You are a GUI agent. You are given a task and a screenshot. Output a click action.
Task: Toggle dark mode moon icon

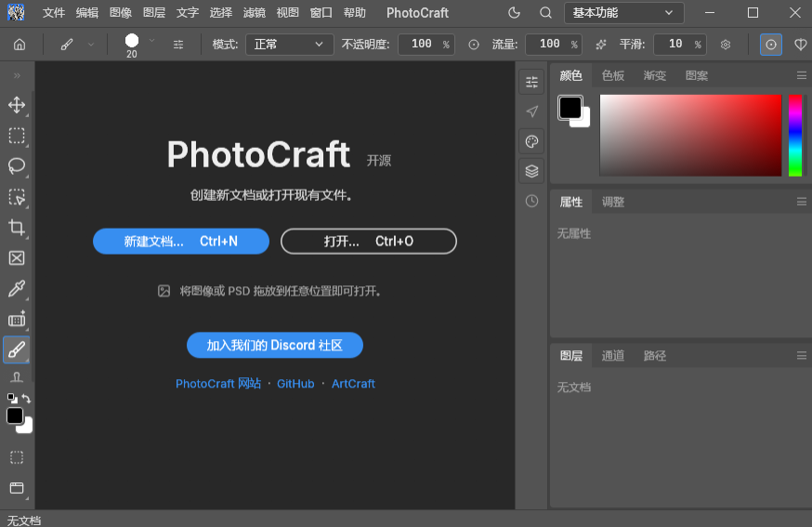(x=514, y=13)
